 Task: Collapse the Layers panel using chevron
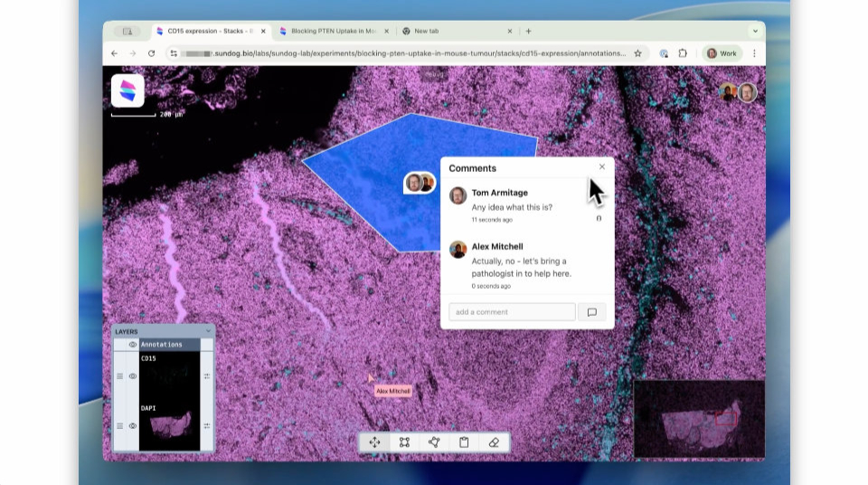coord(208,331)
